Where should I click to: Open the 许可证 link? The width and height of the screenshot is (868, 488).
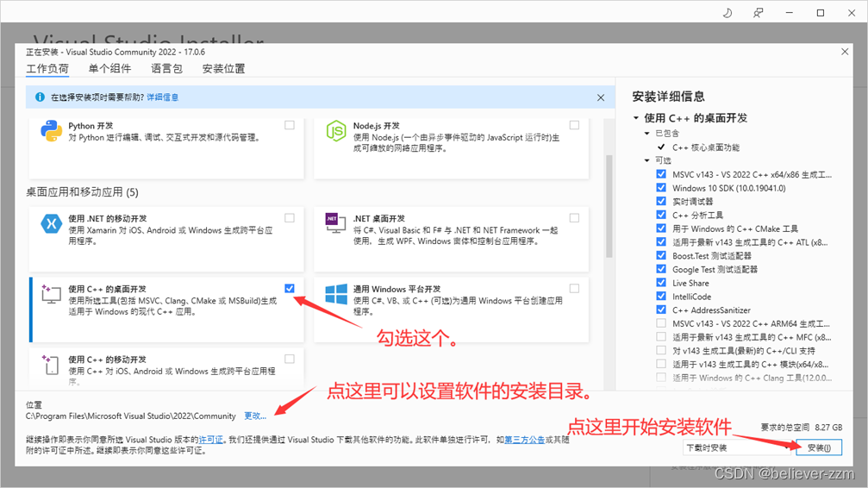point(211,440)
